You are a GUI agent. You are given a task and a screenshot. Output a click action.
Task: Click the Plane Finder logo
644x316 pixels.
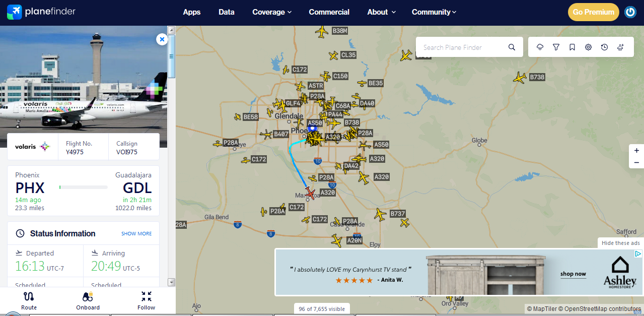[x=41, y=12]
